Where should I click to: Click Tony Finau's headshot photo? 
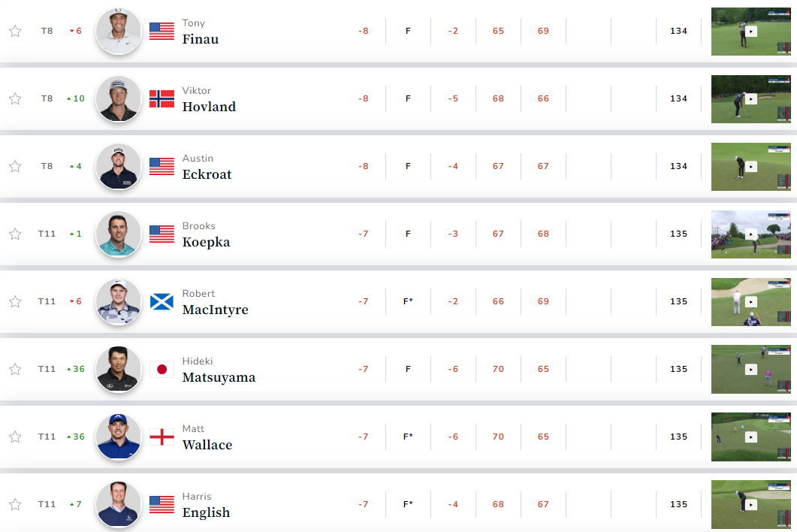[x=119, y=31]
